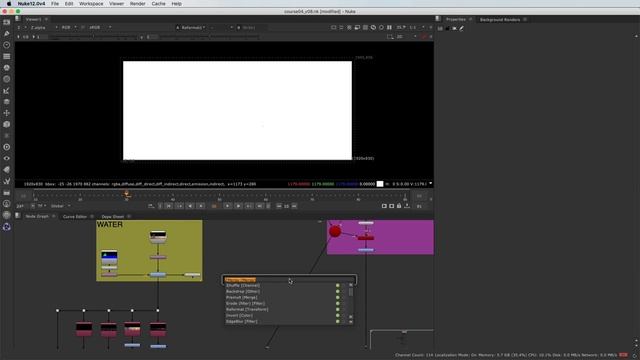The image size is (640, 360).
Task: Open the B input dropdown in viewer
Action: [x=251, y=27]
